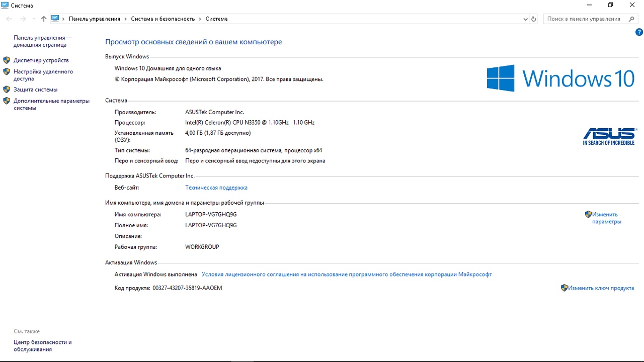The width and height of the screenshot is (644, 362).
Task: Click the forward navigation arrow
Action: (x=23, y=19)
